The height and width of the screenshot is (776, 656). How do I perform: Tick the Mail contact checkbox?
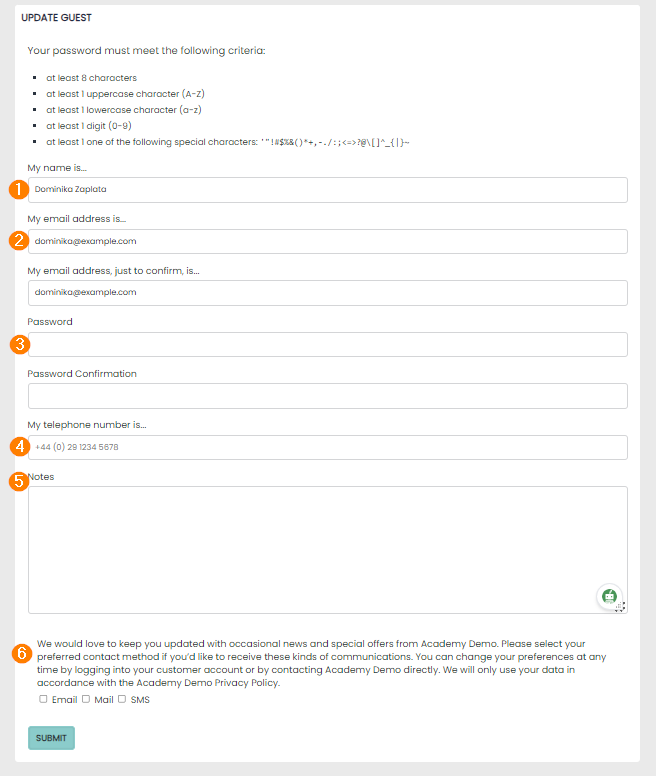coord(86,699)
